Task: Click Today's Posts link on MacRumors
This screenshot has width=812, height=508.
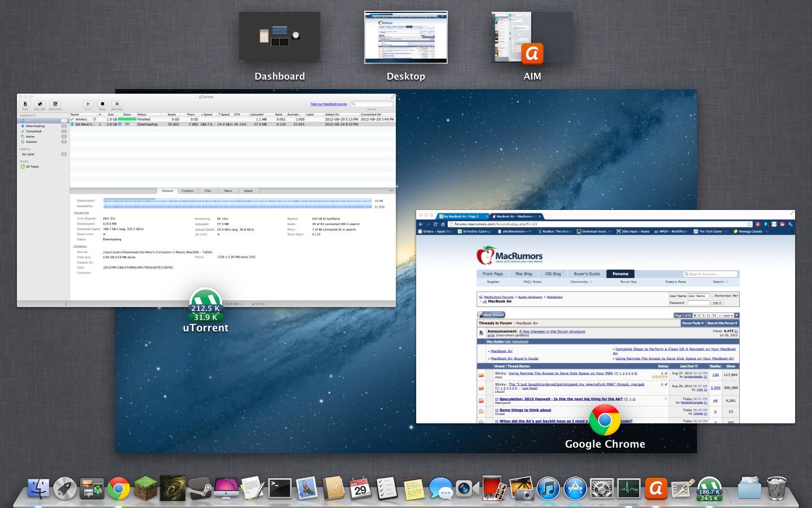Action: (675, 282)
